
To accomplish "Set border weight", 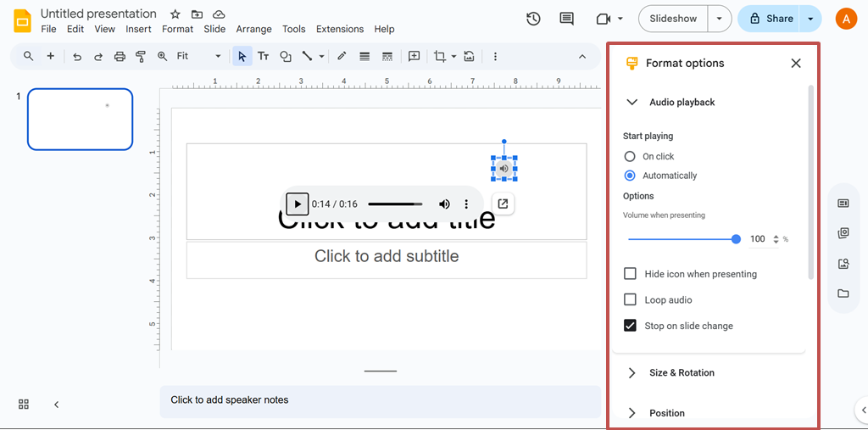I will click(x=364, y=56).
